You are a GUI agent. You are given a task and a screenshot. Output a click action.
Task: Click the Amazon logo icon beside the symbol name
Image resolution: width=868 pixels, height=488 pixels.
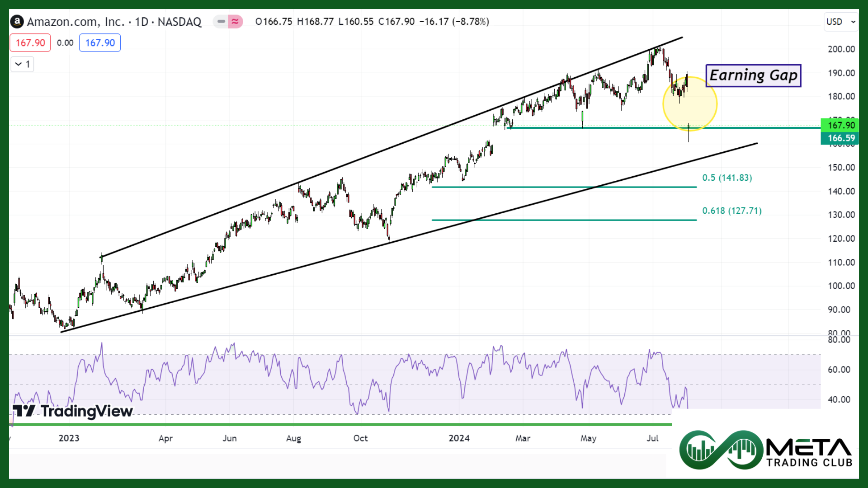[x=17, y=21]
